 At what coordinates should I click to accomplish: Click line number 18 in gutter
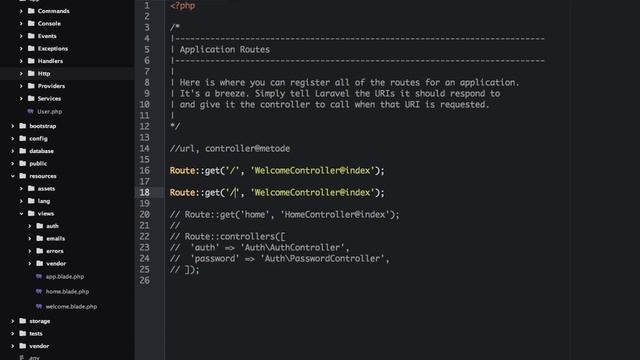tap(144, 193)
